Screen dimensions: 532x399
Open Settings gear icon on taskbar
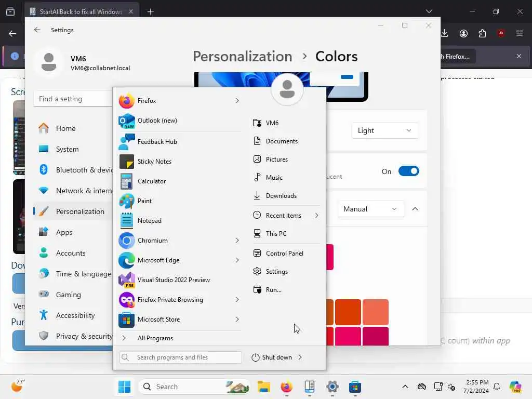coord(332,387)
